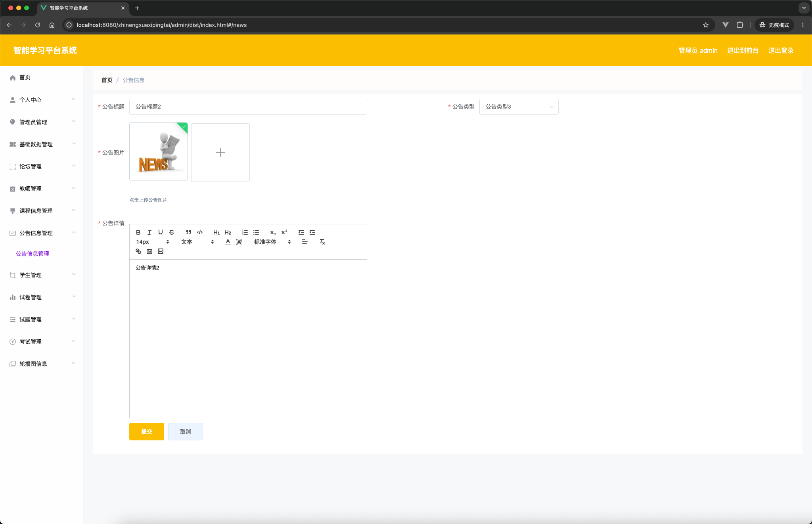Click the browser address bar URL

click(x=162, y=25)
